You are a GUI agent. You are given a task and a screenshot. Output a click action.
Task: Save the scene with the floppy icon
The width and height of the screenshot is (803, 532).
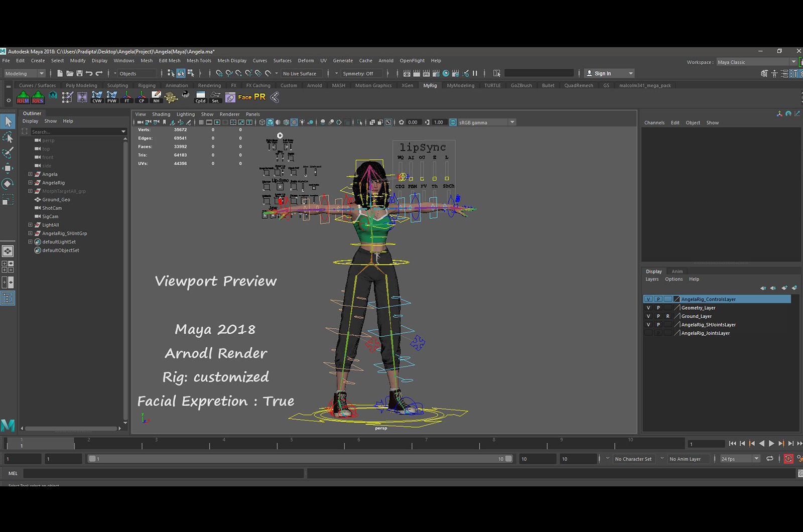tap(79, 73)
